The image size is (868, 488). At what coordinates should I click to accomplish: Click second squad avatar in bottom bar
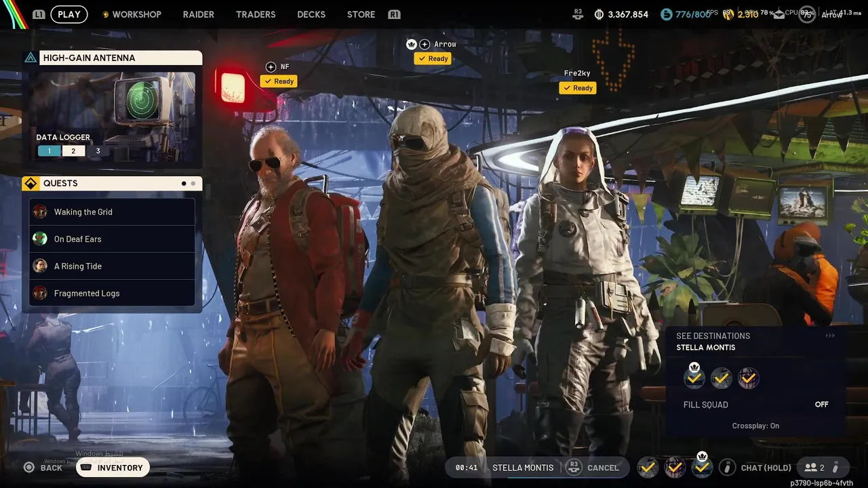675,467
